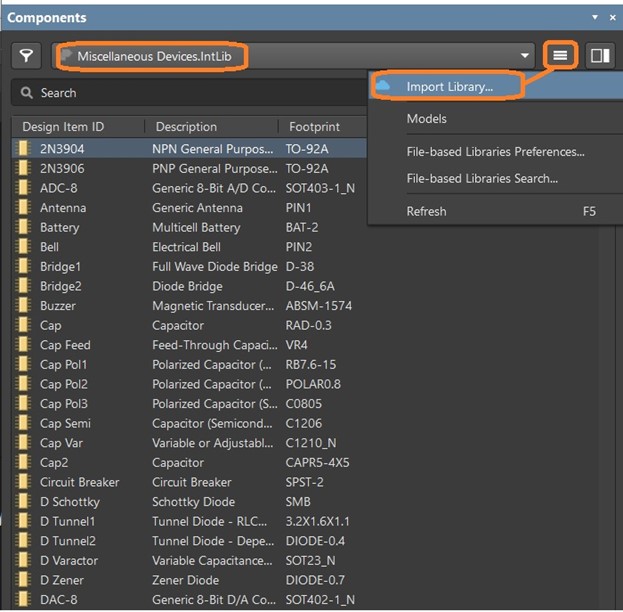Click the SOT23_N footprint cell

[310, 560]
